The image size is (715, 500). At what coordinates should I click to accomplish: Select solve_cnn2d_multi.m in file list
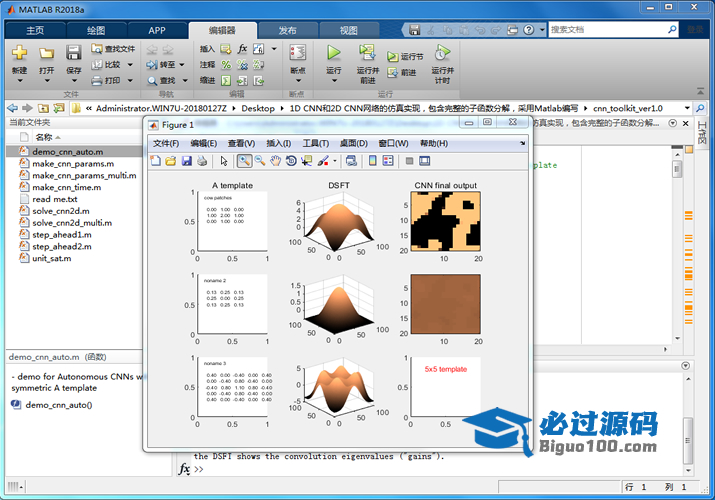pos(72,223)
